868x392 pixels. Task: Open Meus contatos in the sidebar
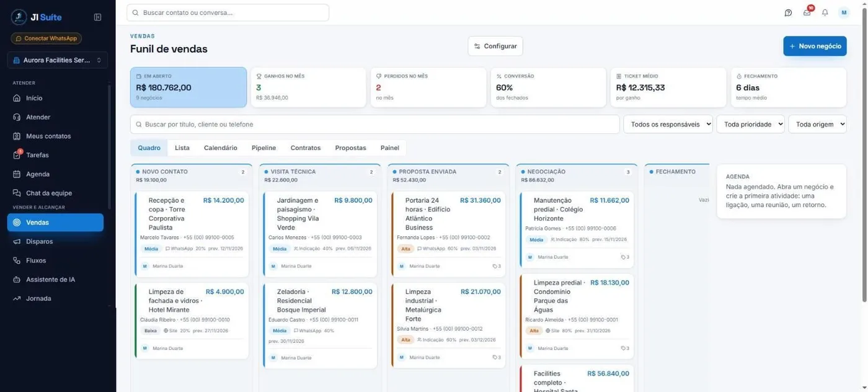(55, 136)
